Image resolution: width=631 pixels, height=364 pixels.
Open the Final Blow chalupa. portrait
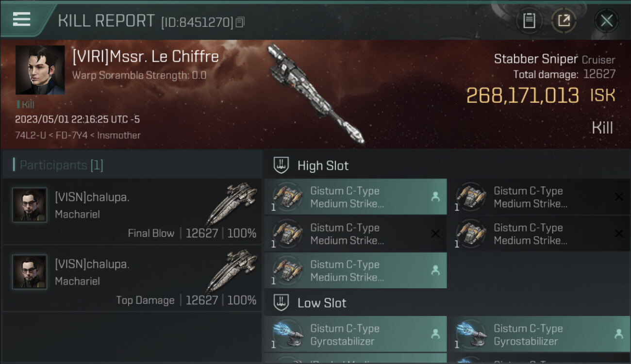30,205
